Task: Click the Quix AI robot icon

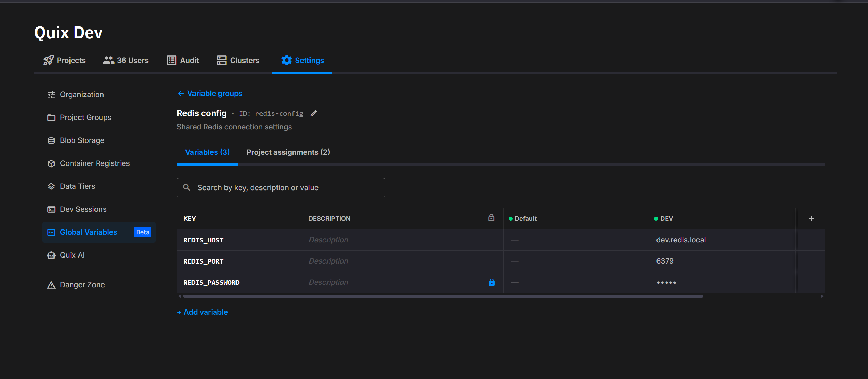Action: pos(51,255)
